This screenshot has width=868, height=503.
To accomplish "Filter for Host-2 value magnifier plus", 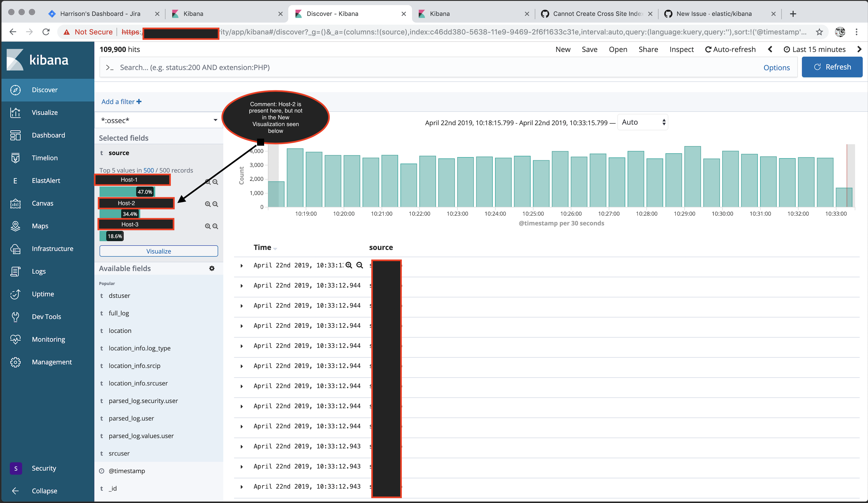I will (208, 204).
